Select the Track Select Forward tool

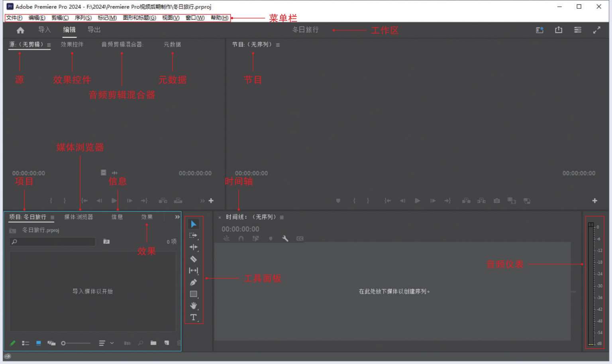point(193,236)
